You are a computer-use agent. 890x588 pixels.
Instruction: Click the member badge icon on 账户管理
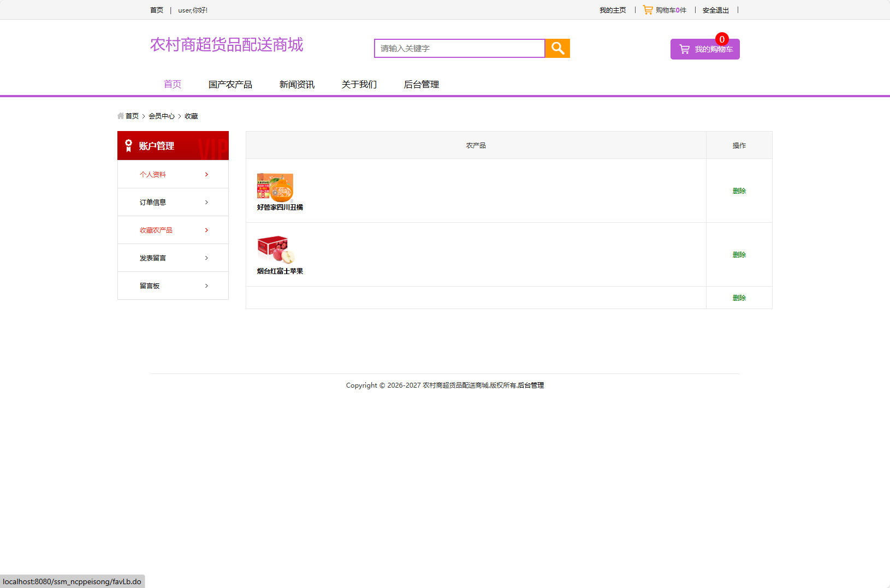click(128, 145)
